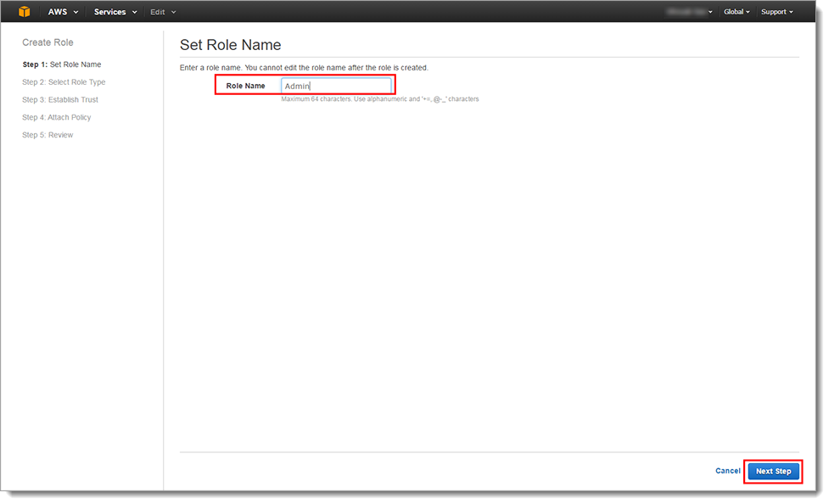Select Step 1: Set Role Name
The height and width of the screenshot is (504, 829).
[x=61, y=64]
